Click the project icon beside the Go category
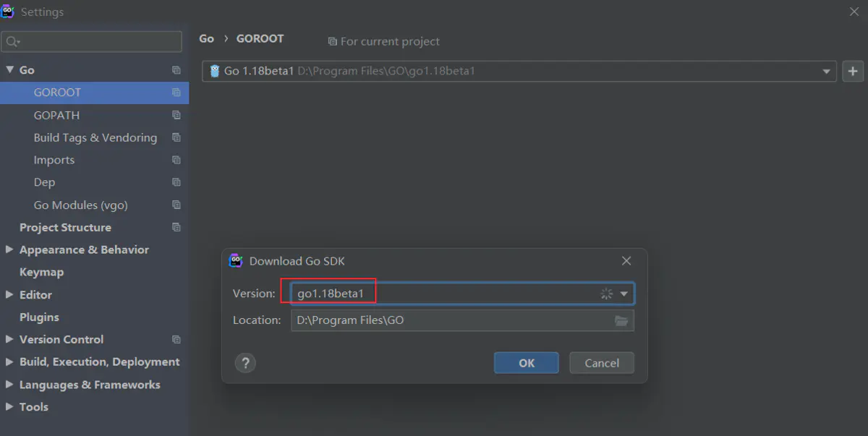Screen dimensions: 868x436 pos(176,70)
